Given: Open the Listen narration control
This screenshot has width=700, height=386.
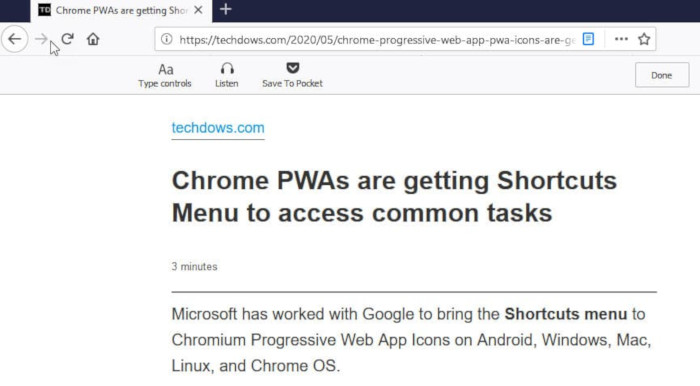Looking at the screenshot, I should [227, 75].
